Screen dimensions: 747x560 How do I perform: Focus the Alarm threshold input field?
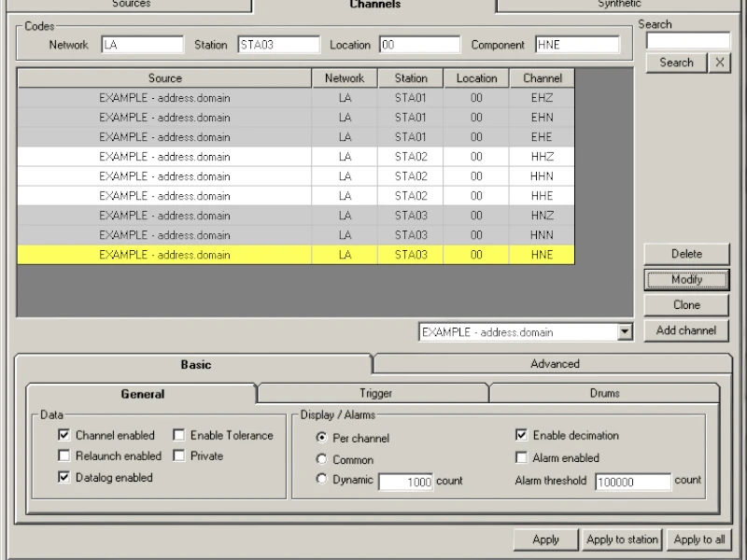pyautogui.click(x=632, y=482)
